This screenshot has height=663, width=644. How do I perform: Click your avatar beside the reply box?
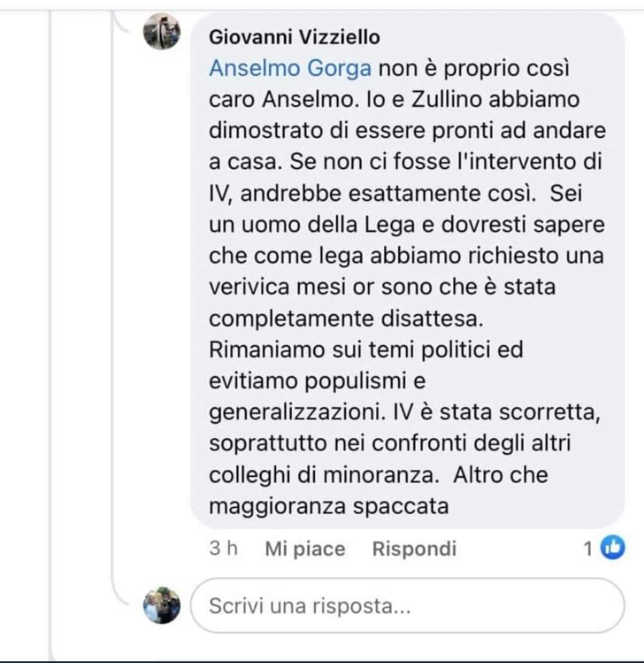point(162,605)
